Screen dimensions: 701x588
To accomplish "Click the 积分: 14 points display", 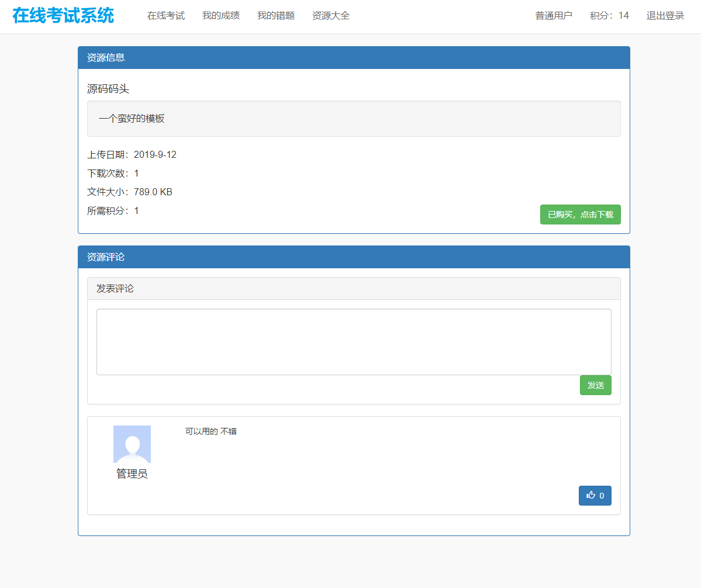I will [x=608, y=16].
